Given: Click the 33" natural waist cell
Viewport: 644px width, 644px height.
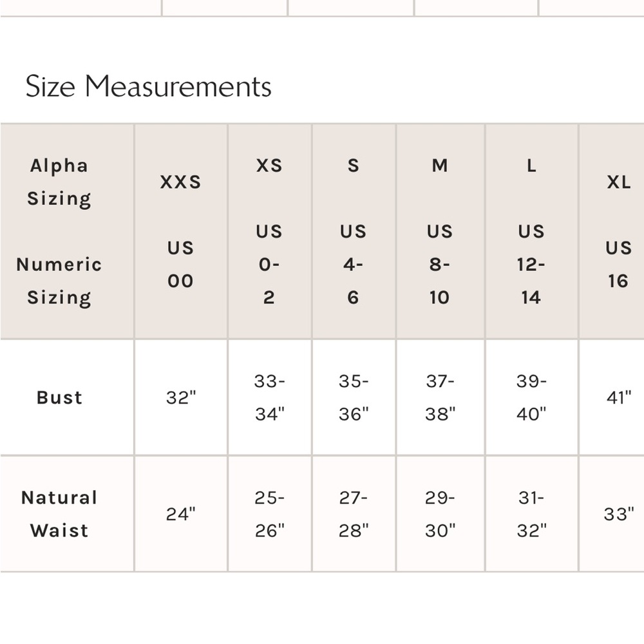Looking at the screenshot, I should tap(612, 514).
